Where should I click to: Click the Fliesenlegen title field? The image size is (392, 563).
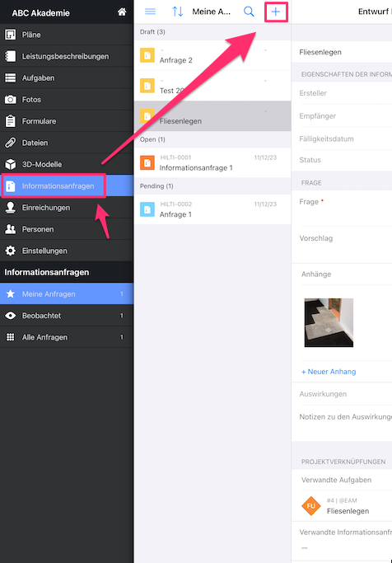pyautogui.click(x=342, y=52)
